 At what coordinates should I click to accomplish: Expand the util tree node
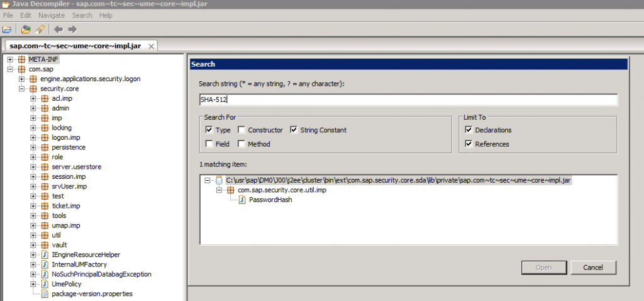pos(34,236)
